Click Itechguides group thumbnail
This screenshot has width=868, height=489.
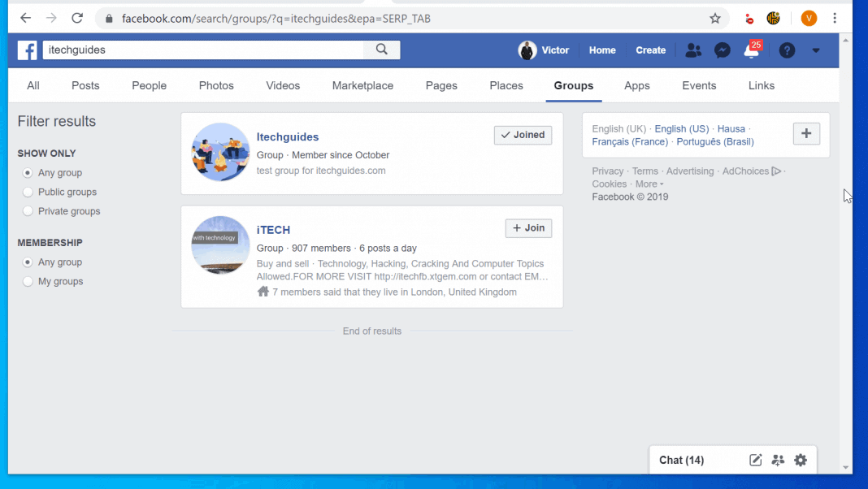[220, 152]
